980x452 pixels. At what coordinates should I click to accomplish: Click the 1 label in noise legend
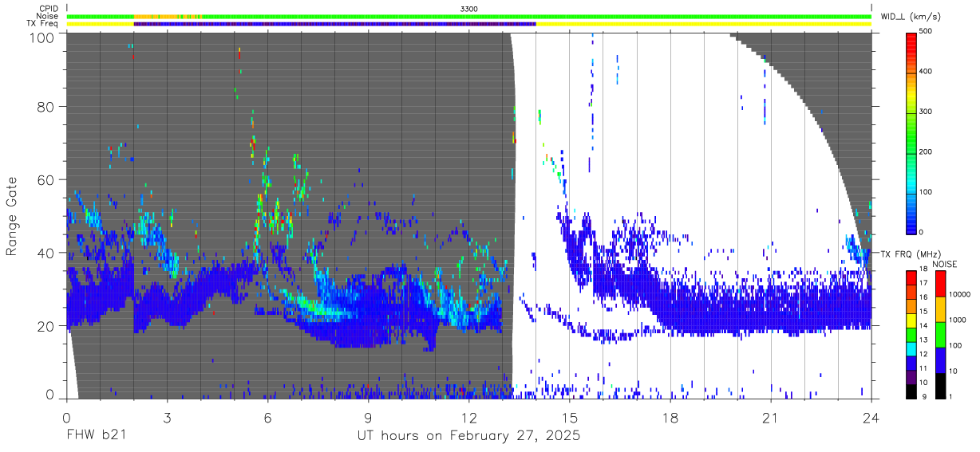950,396
